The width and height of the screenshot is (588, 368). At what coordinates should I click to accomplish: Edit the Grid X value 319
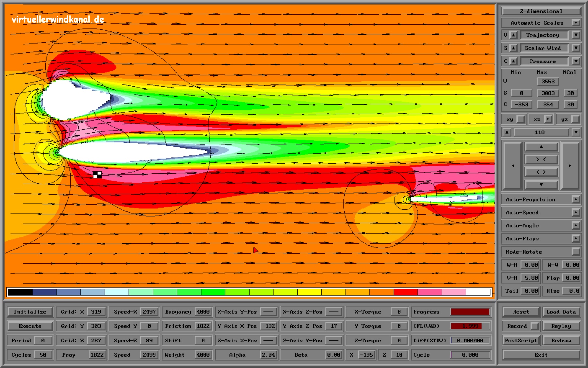coord(96,312)
